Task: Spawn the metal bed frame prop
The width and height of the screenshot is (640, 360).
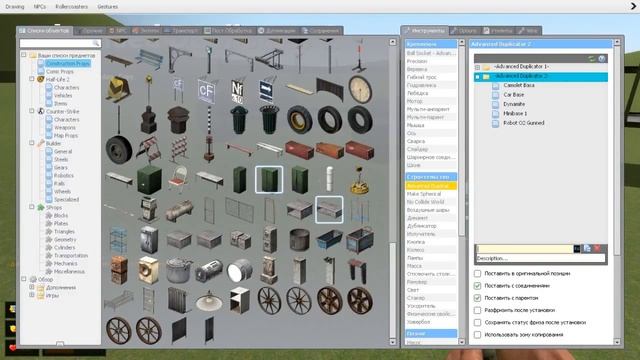Action: coord(118,300)
